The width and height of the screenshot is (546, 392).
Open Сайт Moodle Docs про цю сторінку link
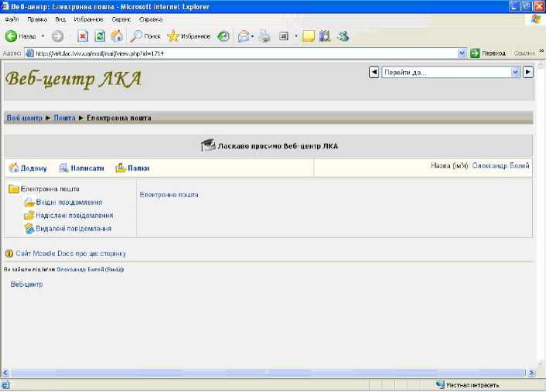(70, 254)
